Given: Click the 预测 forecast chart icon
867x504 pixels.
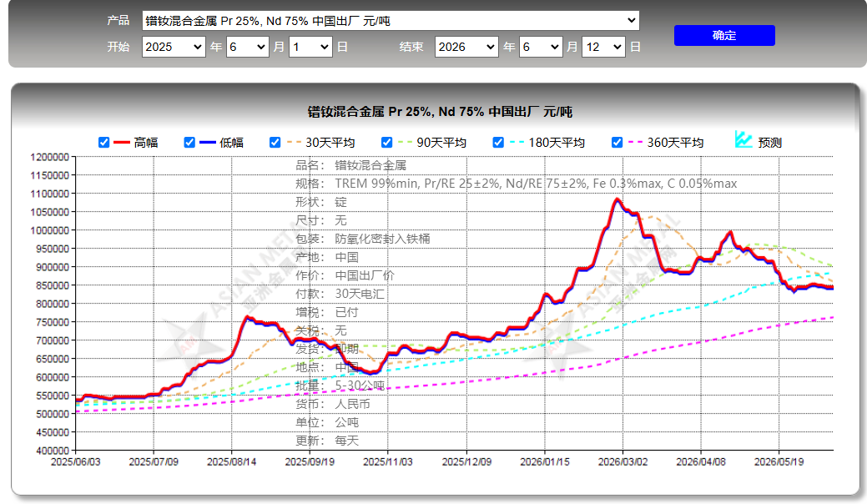Looking at the screenshot, I should [x=744, y=139].
